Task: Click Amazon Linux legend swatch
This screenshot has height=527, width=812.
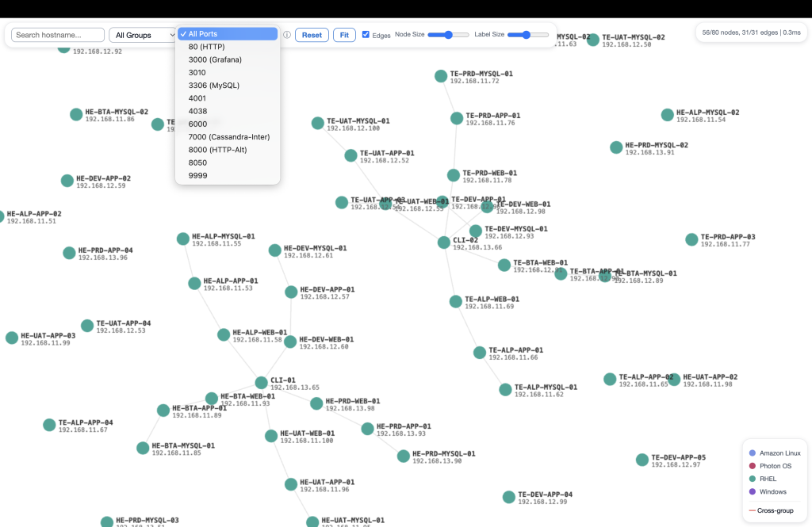Action: [753, 453]
